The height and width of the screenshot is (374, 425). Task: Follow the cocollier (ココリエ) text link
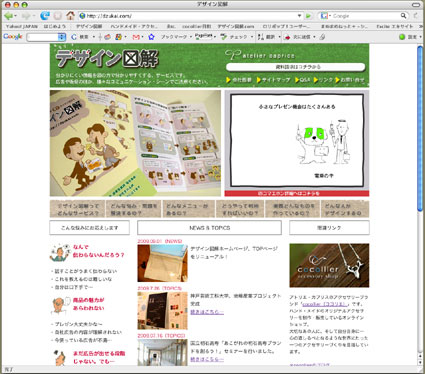tap(325, 304)
